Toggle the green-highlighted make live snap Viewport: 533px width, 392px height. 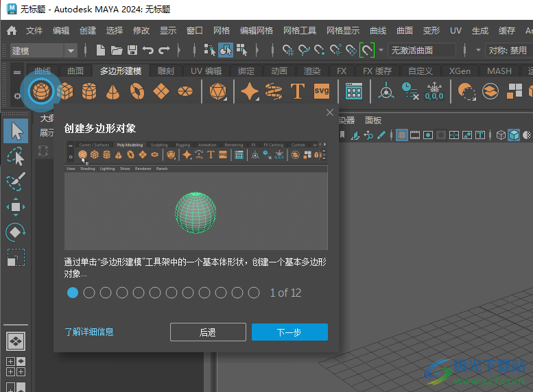pos(367,50)
